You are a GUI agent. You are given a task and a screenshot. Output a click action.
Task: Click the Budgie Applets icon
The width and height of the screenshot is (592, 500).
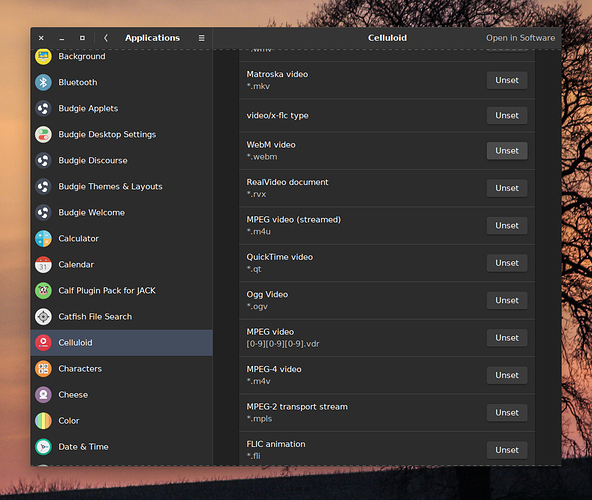(43, 108)
